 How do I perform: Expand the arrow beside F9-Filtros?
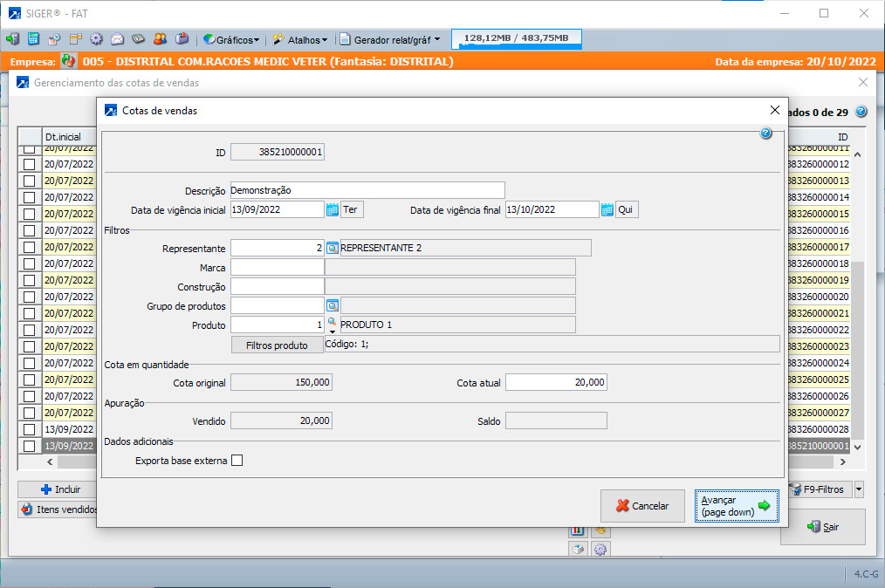(x=858, y=489)
